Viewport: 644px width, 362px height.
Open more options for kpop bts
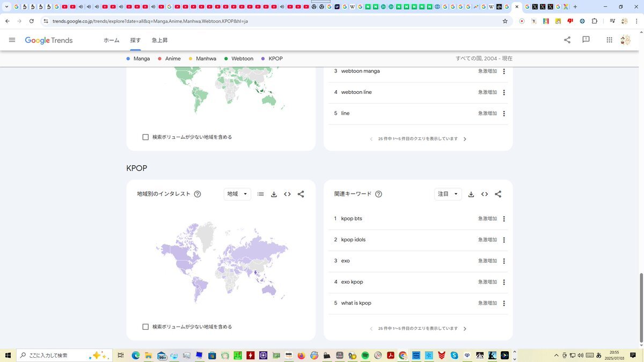click(504, 219)
